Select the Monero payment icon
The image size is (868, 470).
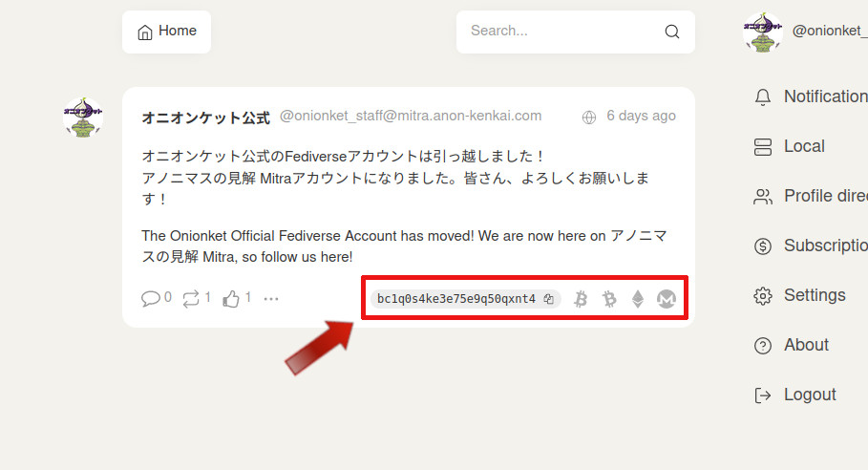click(667, 299)
